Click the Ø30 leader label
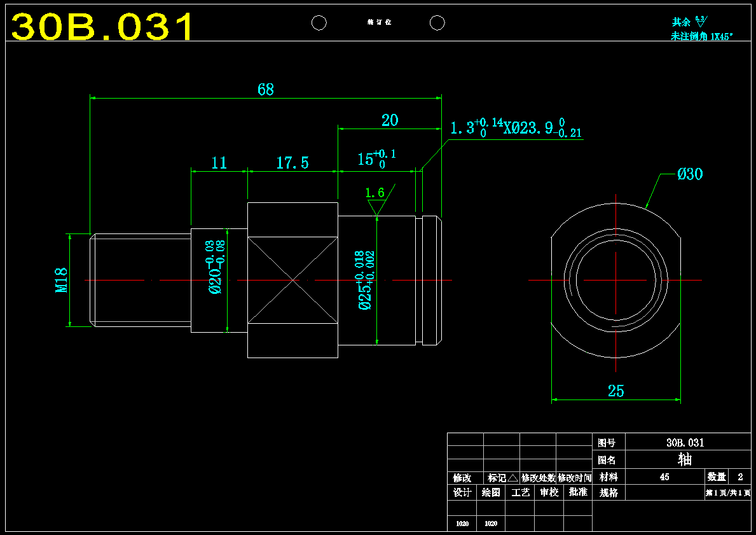 pos(690,174)
